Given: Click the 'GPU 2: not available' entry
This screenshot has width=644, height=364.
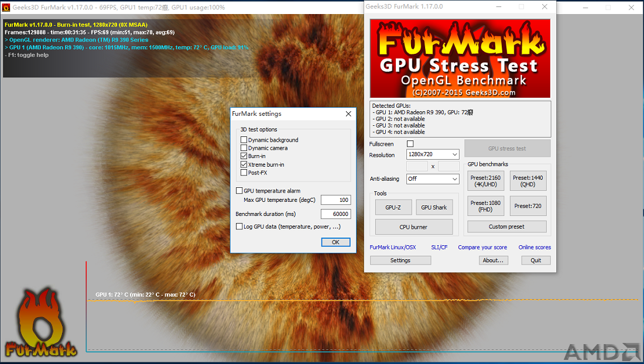Looking at the screenshot, I should [398, 119].
